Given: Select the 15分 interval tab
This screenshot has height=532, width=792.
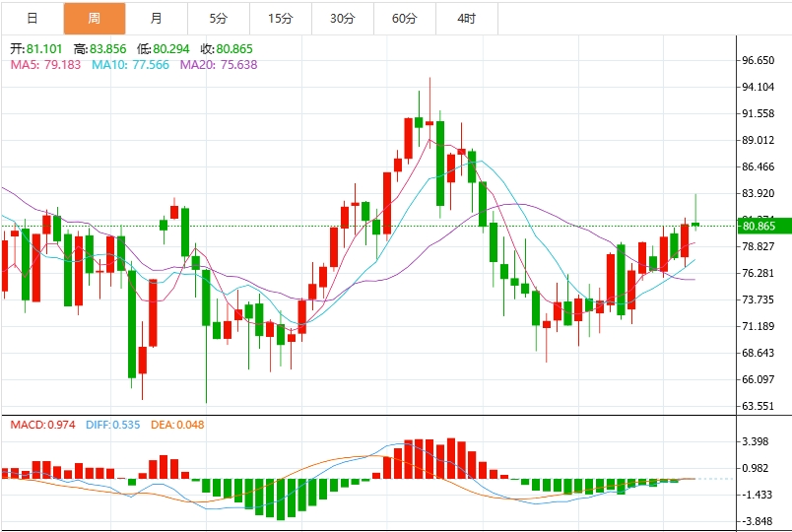Looking at the screenshot, I should (281, 19).
